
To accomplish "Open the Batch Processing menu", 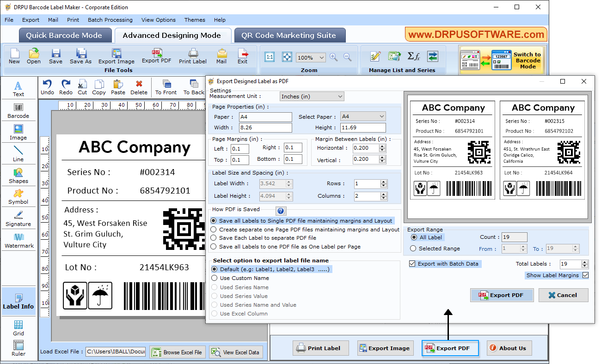I will click(110, 20).
